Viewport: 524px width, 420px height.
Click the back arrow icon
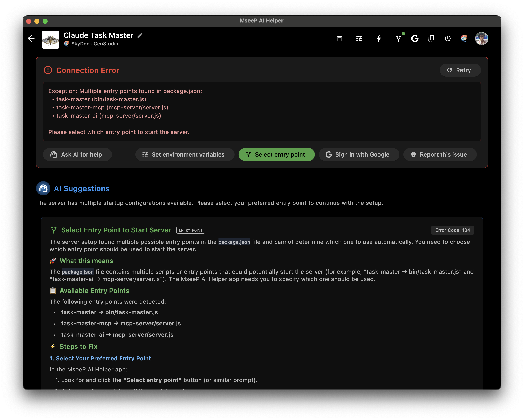click(31, 39)
